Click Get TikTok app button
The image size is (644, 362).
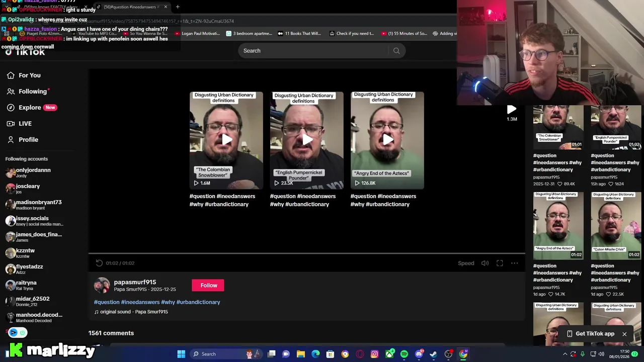[590, 334]
